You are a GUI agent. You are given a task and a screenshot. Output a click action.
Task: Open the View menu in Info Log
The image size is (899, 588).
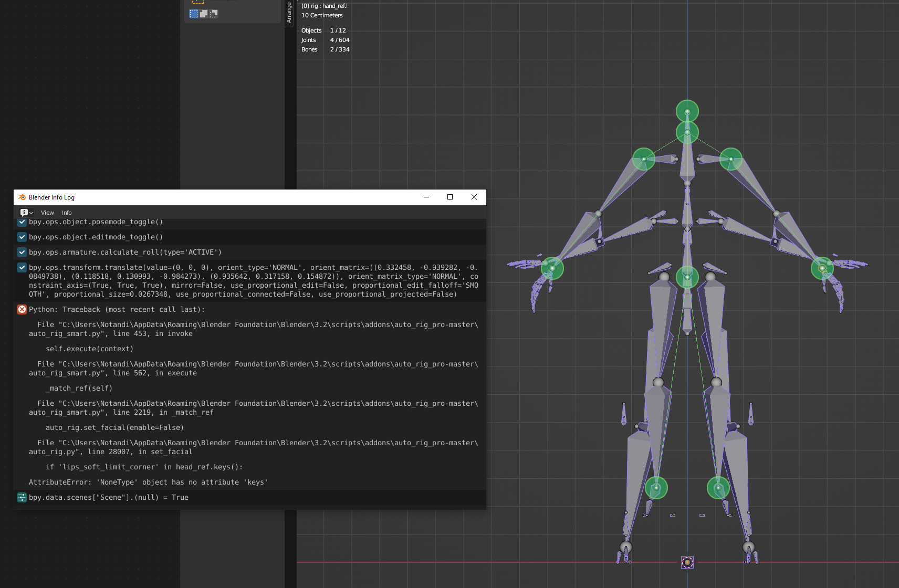[x=47, y=213]
